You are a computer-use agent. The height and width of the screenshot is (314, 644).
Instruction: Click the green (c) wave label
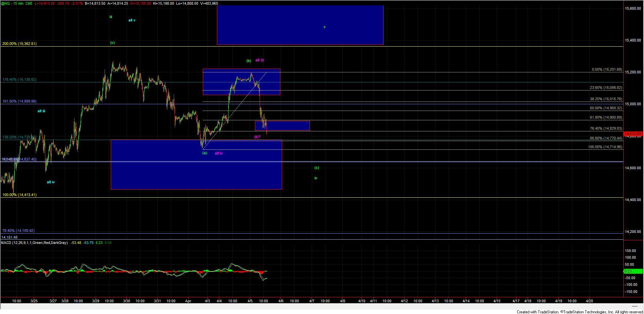(317, 168)
